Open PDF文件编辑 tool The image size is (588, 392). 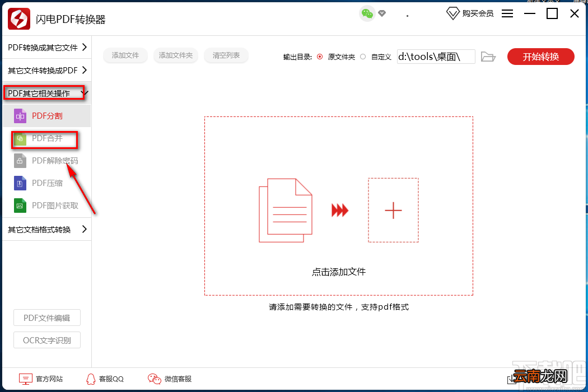47,318
